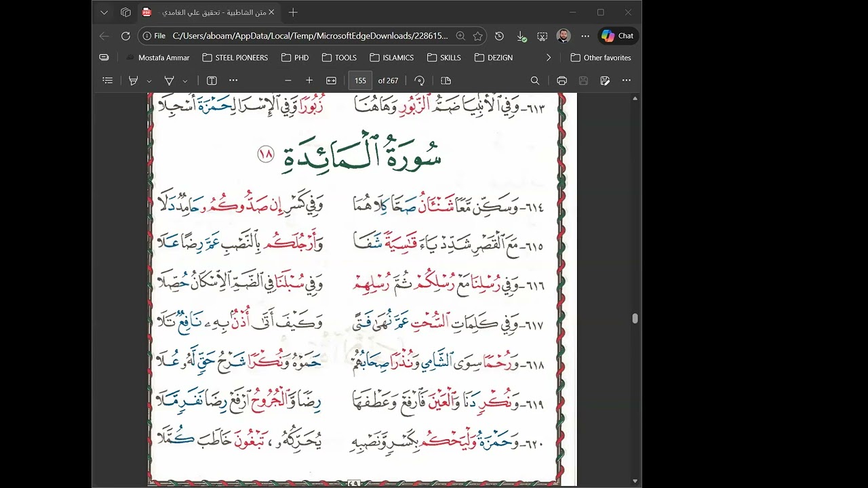Screen dimensions: 868x488
Task: Print the PDF document
Action: pyautogui.click(x=561, y=81)
